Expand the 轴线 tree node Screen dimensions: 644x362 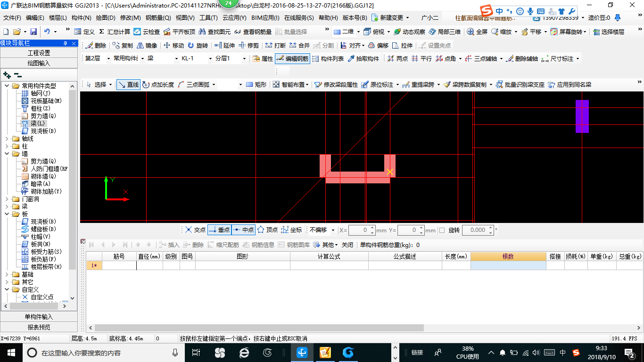[x=7, y=139]
